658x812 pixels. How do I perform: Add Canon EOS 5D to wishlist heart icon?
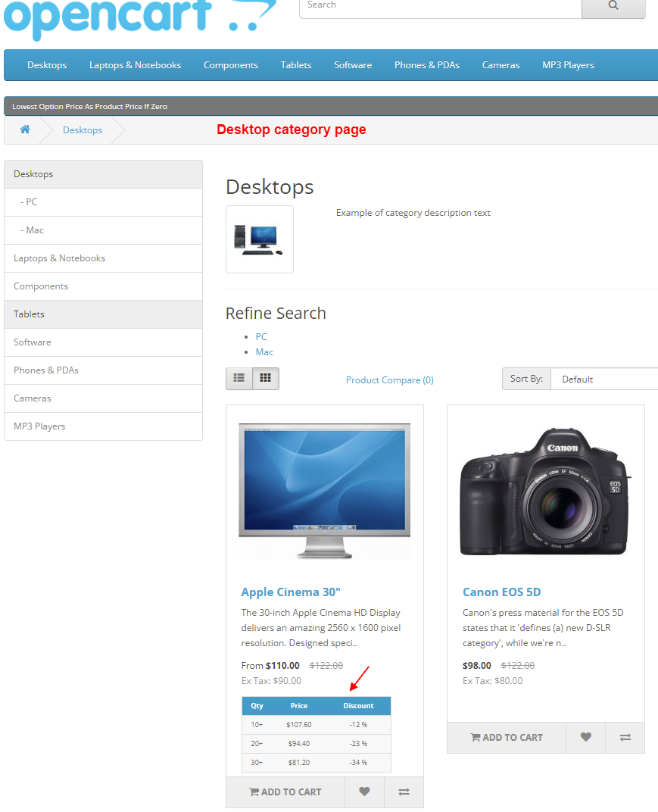pyautogui.click(x=585, y=736)
